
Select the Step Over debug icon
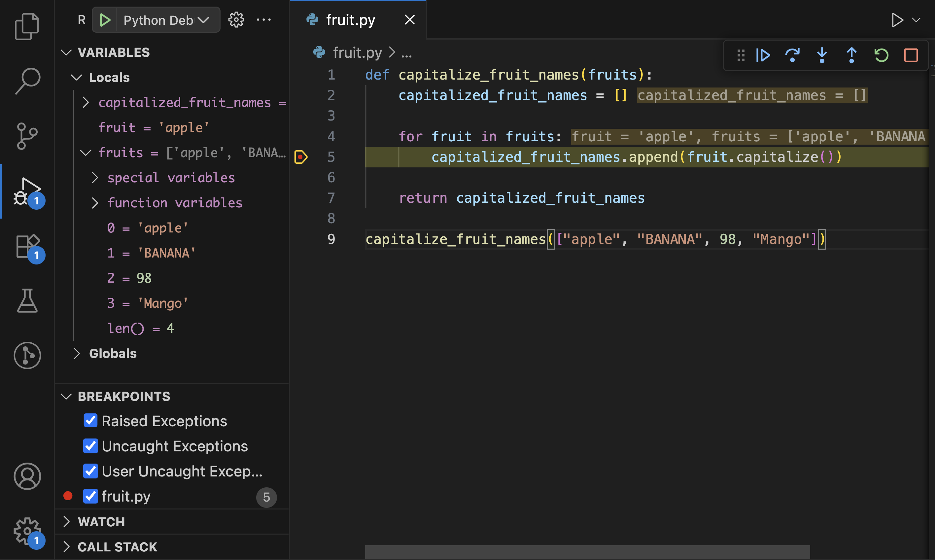coord(792,55)
